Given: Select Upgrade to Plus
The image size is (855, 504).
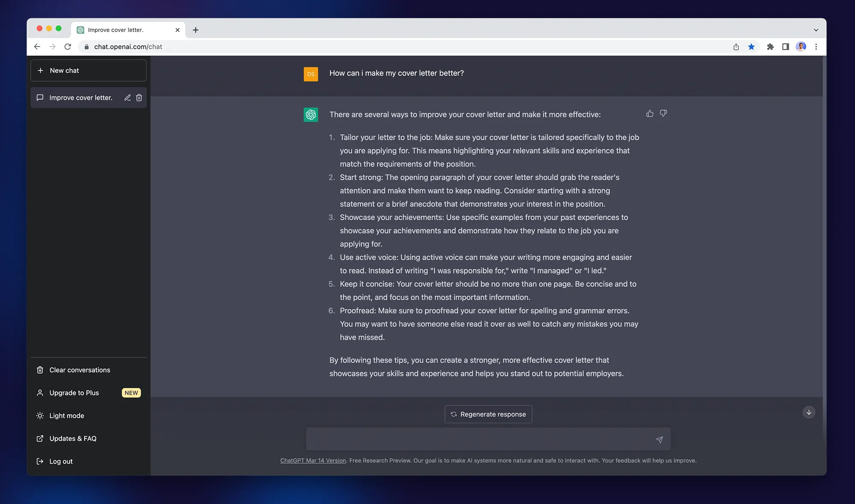Looking at the screenshot, I should [88, 393].
